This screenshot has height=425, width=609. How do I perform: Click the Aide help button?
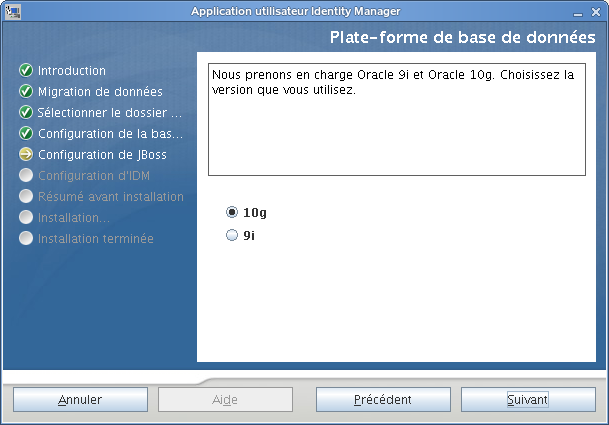pyautogui.click(x=225, y=399)
